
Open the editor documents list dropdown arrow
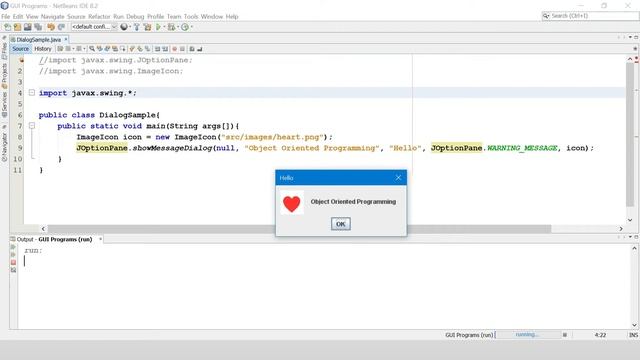point(630,37)
